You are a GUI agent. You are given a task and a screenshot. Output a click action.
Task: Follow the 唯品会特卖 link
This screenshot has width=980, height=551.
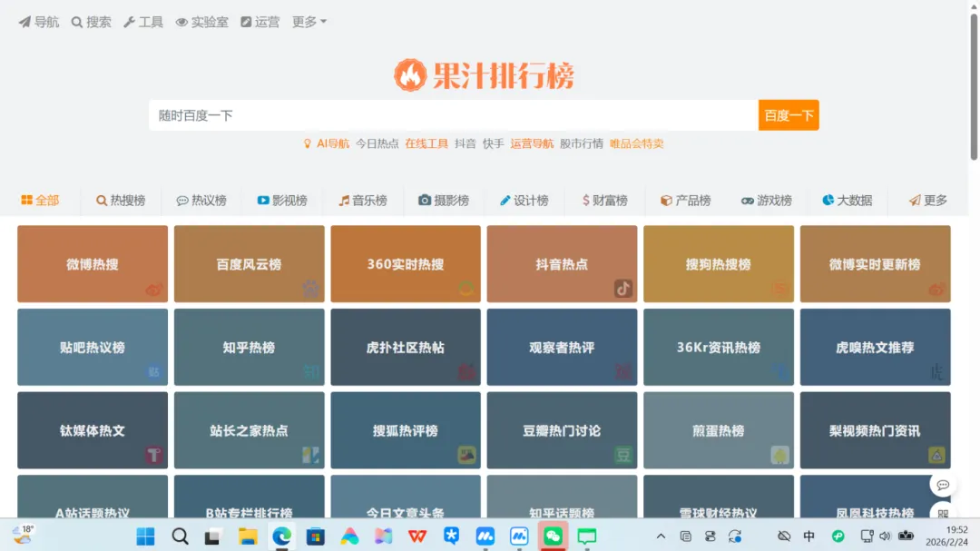[x=636, y=143]
